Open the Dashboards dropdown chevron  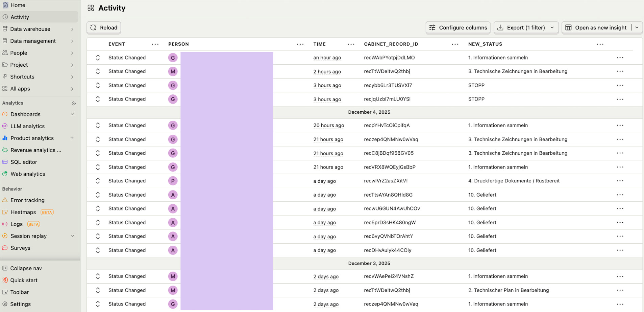[72, 114]
